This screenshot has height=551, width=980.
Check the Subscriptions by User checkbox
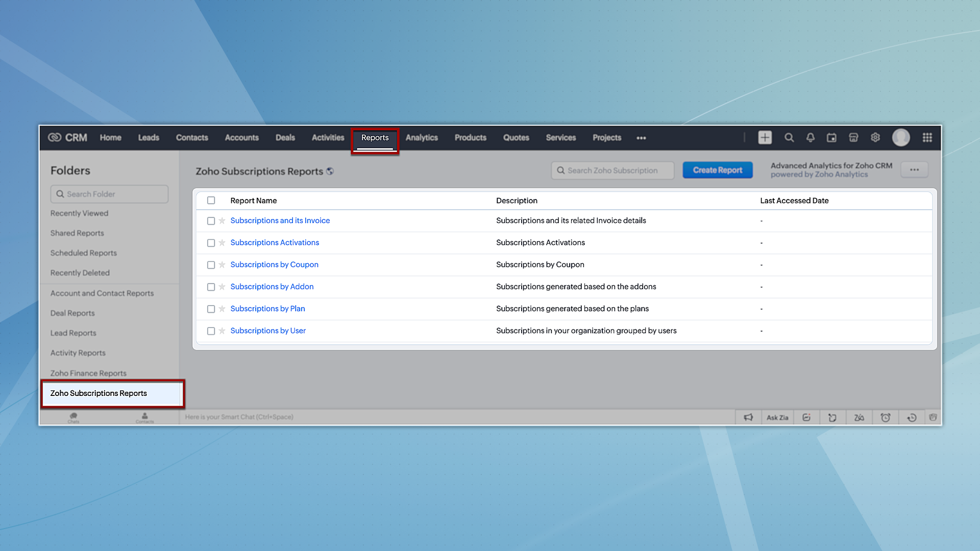(211, 331)
